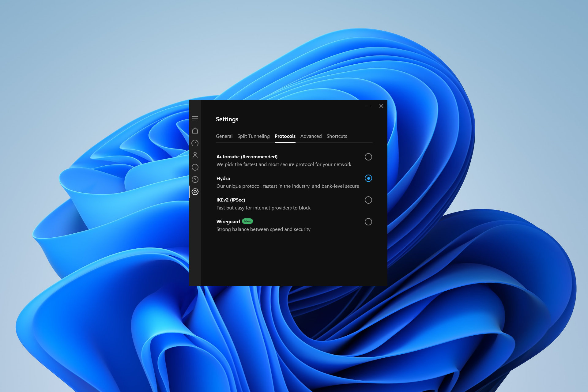
Task: Click the hamburger menu icon in sidebar
Action: pyautogui.click(x=195, y=118)
